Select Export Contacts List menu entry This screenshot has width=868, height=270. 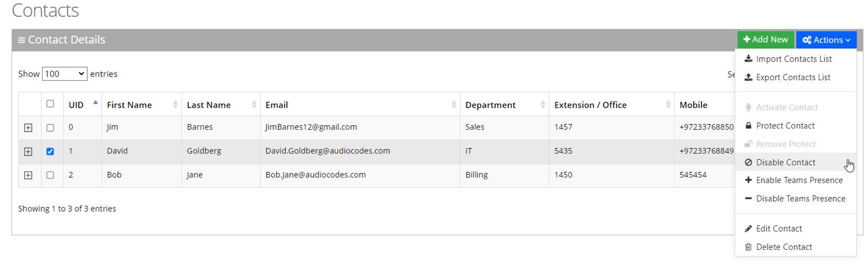[x=793, y=77]
